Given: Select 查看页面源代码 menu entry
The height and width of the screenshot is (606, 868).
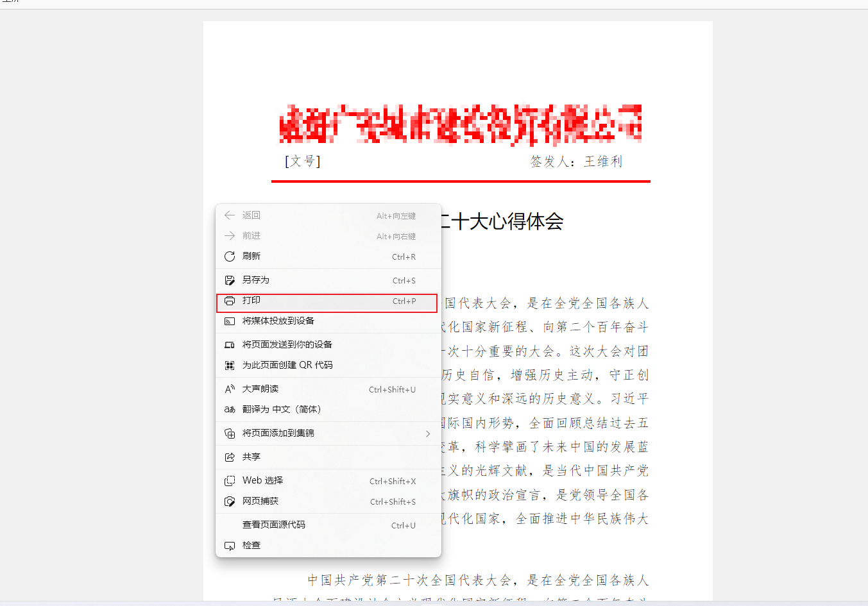Looking at the screenshot, I should click(273, 525).
